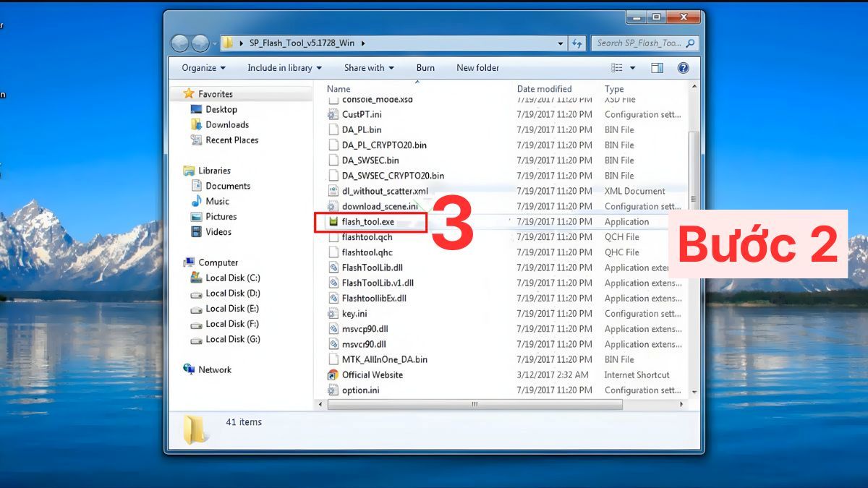868x488 pixels.
Task: Select Local Disk (G:) in the navigation pane
Action: click(232, 339)
